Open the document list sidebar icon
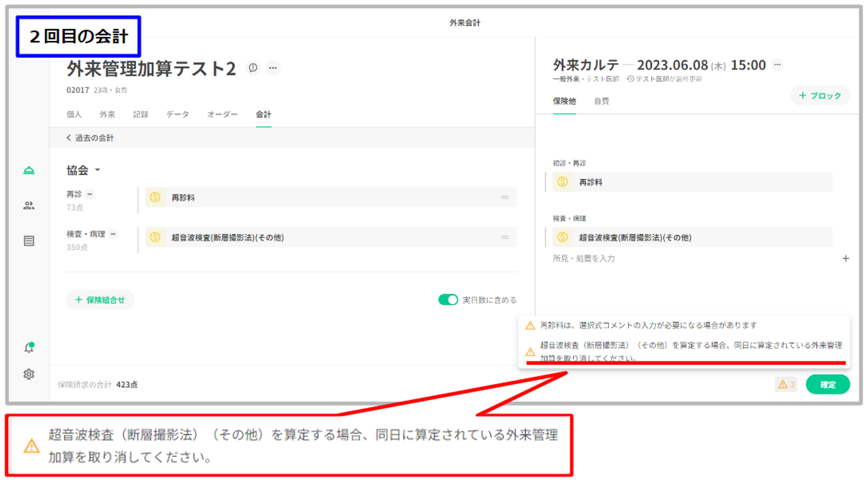Screen dimensions: 868x481 [29, 241]
